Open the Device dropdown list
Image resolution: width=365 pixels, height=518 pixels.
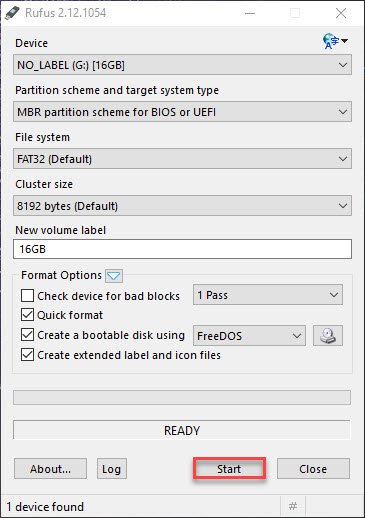182,65
